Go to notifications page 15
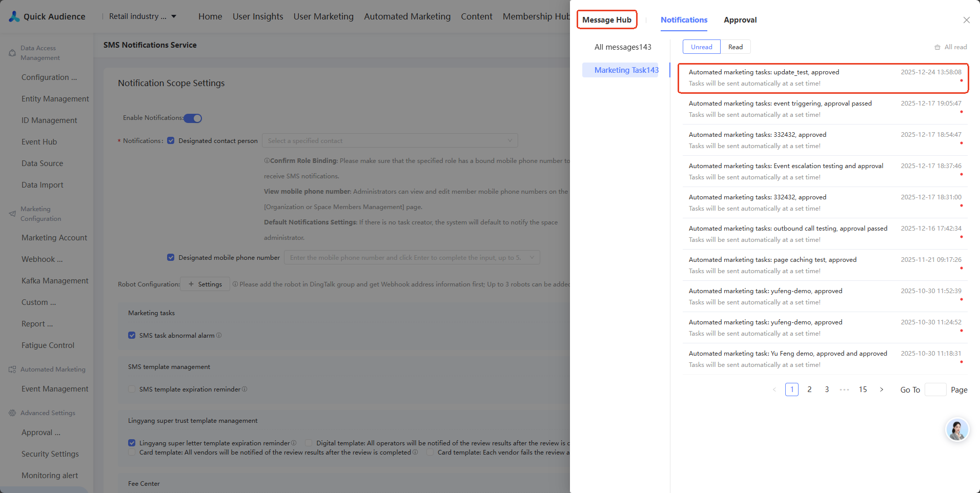Viewport: 980px width, 493px height. coord(863,389)
